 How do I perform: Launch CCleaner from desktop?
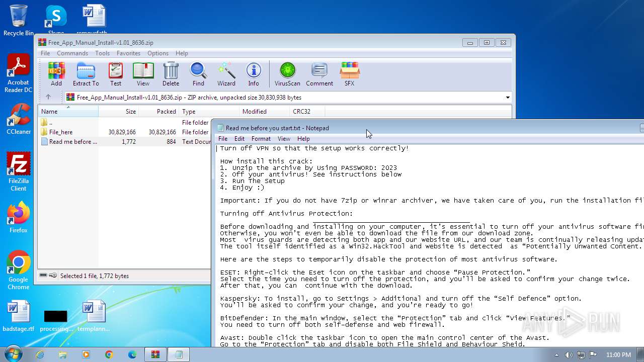click(x=19, y=119)
